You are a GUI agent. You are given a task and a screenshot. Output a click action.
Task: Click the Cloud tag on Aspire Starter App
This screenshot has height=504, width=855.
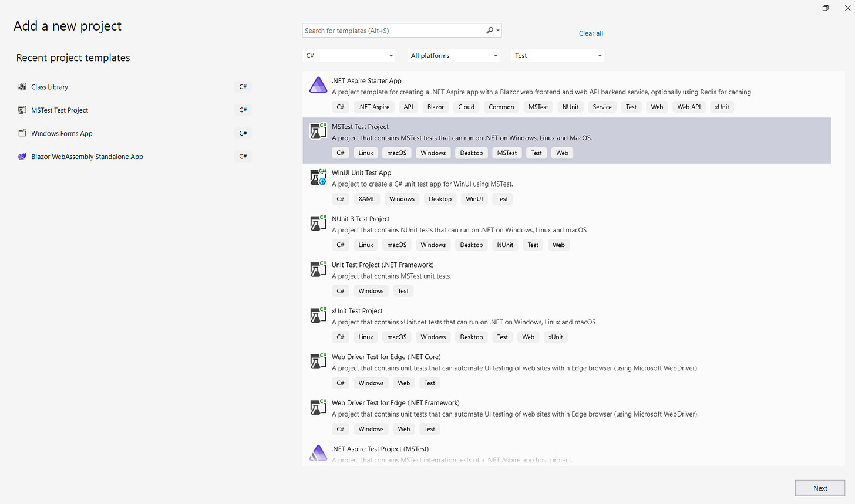coord(466,107)
